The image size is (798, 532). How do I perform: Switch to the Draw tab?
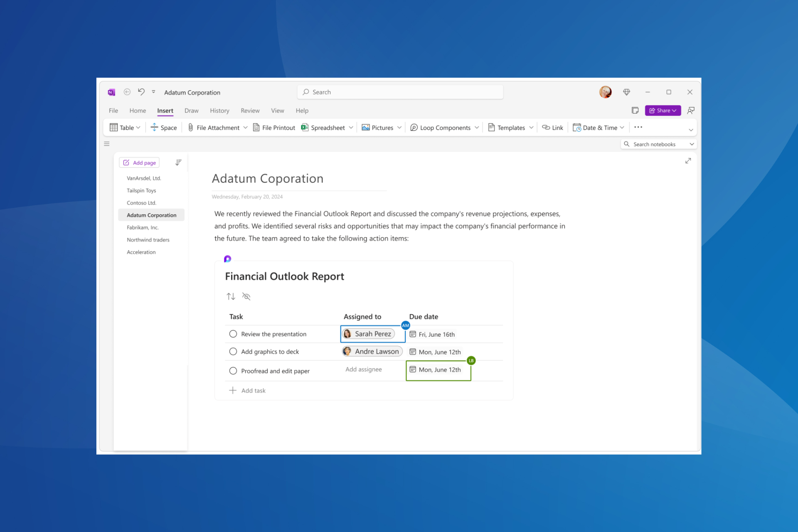tap(191, 111)
